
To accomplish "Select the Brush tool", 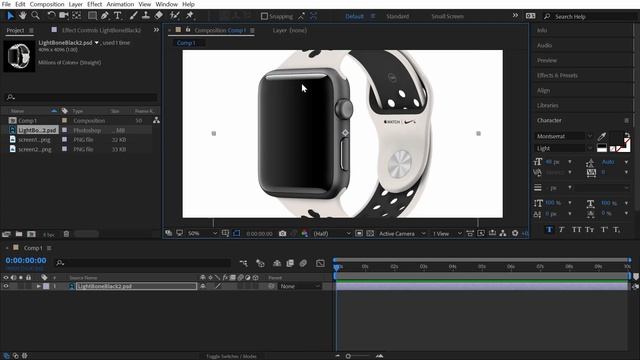I will (133, 16).
